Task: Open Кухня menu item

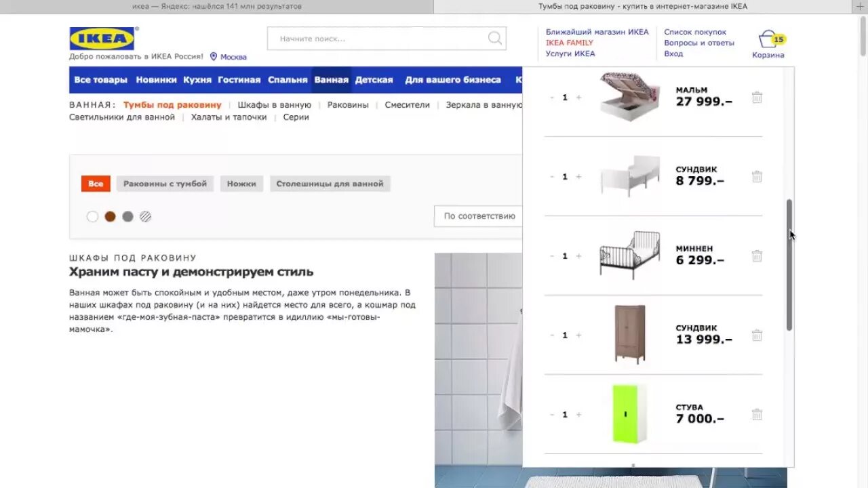Action: (197, 80)
